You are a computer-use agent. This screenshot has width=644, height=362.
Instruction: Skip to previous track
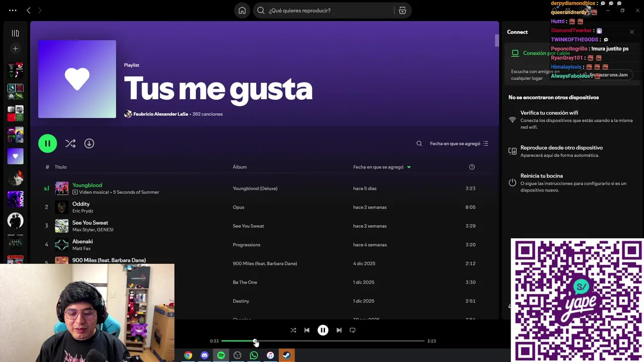307,330
